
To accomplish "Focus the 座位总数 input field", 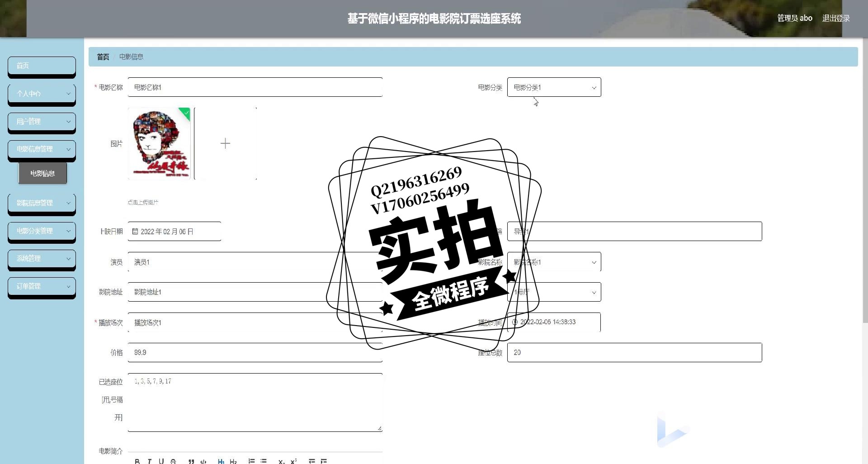I will tap(634, 352).
